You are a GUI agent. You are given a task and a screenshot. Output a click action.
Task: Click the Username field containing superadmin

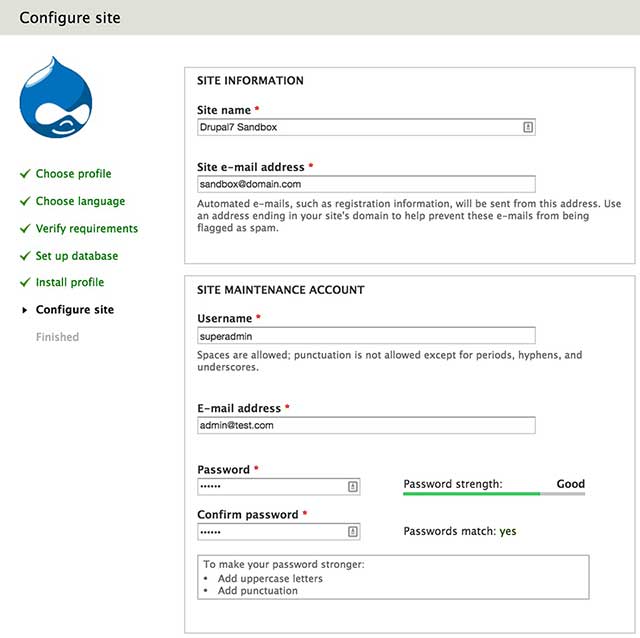(366, 336)
